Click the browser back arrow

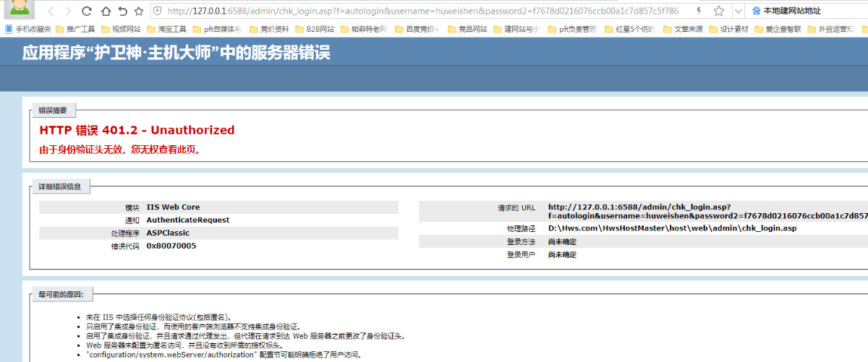(51, 12)
